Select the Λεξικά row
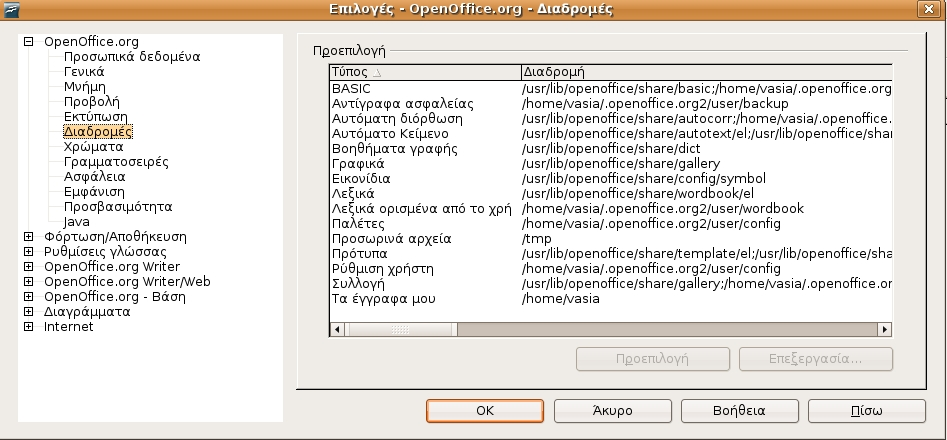Viewport: 947px width, 440px height. click(611, 194)
